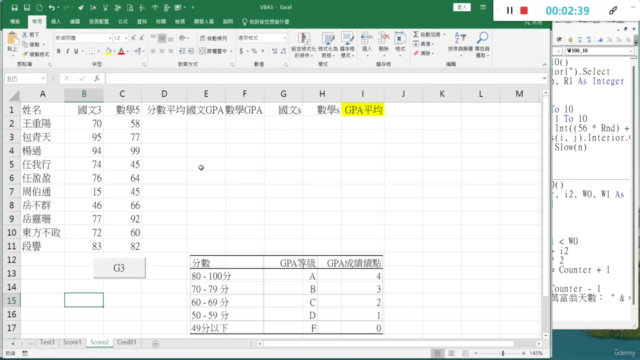640x360 pixels.
Task: Click the Cut scissors icon in the ribbon
Action: (25, 35)
